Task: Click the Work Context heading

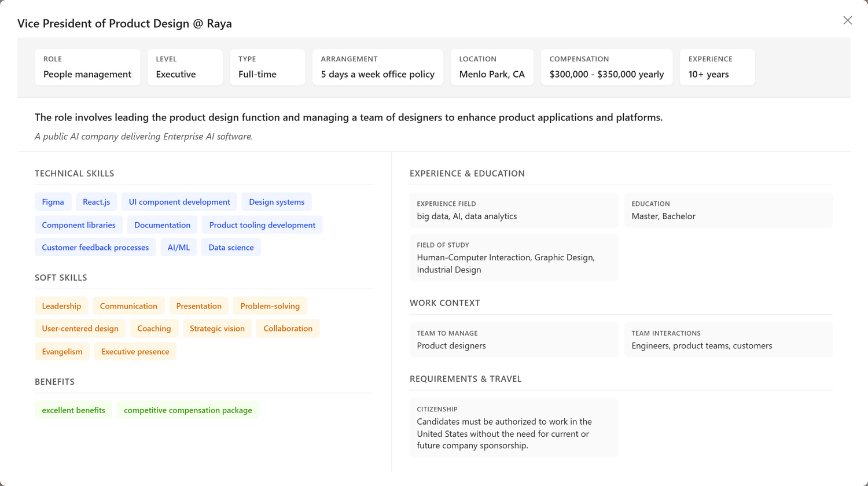Action: pos(445,303)
